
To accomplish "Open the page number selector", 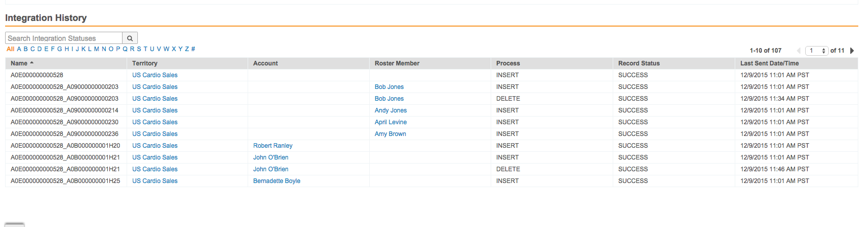I will pyautogui.click(x=816, y=51).
